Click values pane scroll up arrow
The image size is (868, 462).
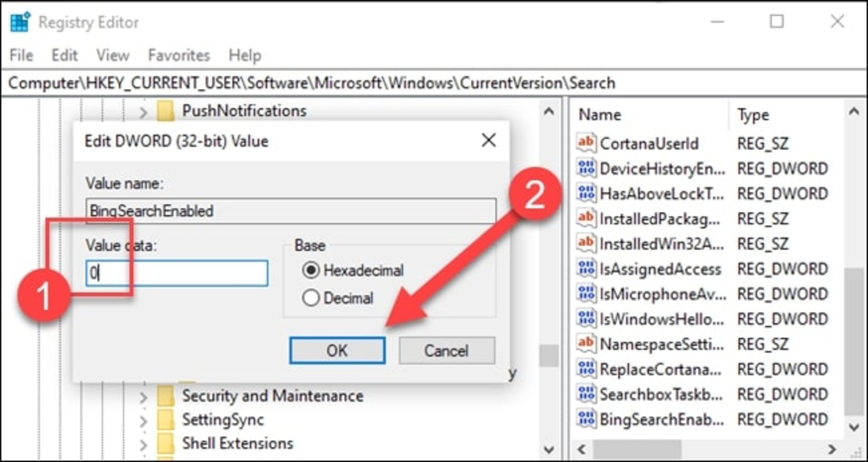point(854,111)
